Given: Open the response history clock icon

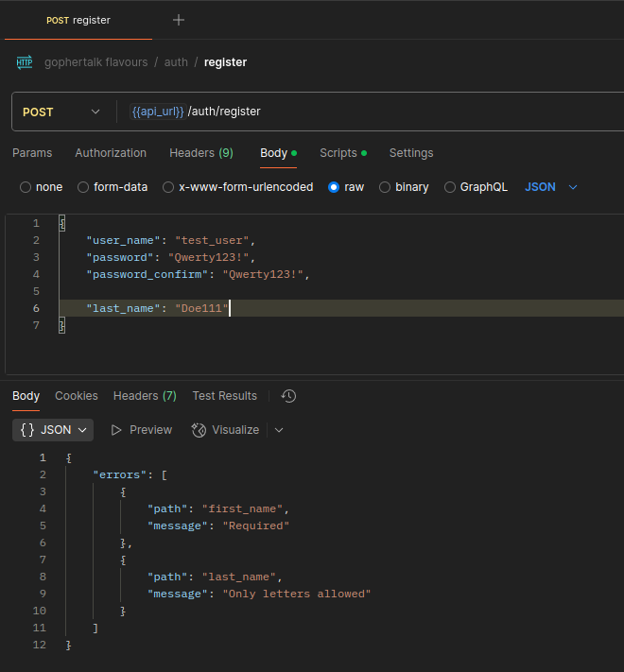Looking at the screenshot, I should (x=288, y=396).
